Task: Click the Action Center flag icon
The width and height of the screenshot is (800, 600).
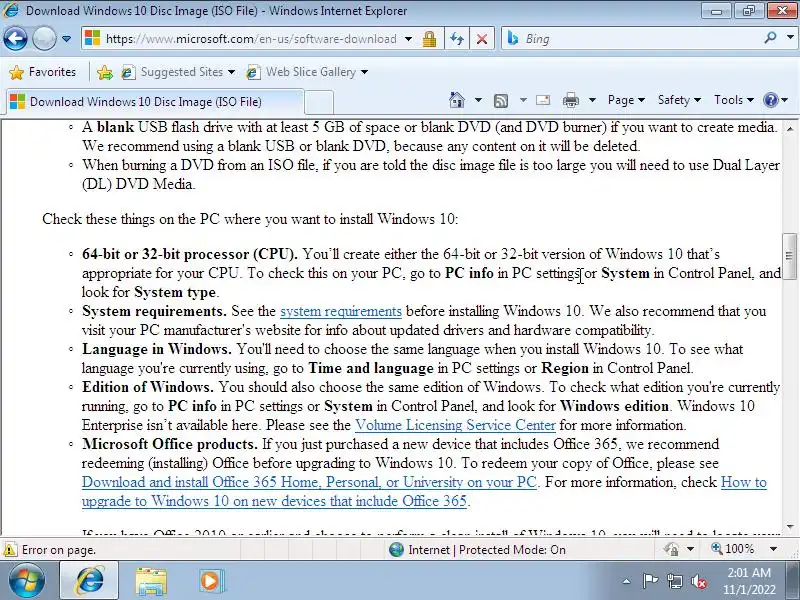Action: (x=651, y=581)
